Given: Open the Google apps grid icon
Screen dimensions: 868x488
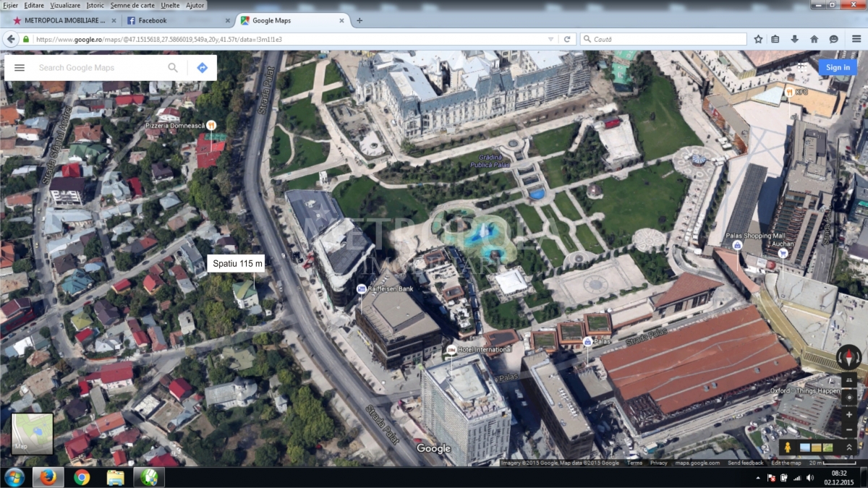Looking at the screenshot, I should coord(801,67).
